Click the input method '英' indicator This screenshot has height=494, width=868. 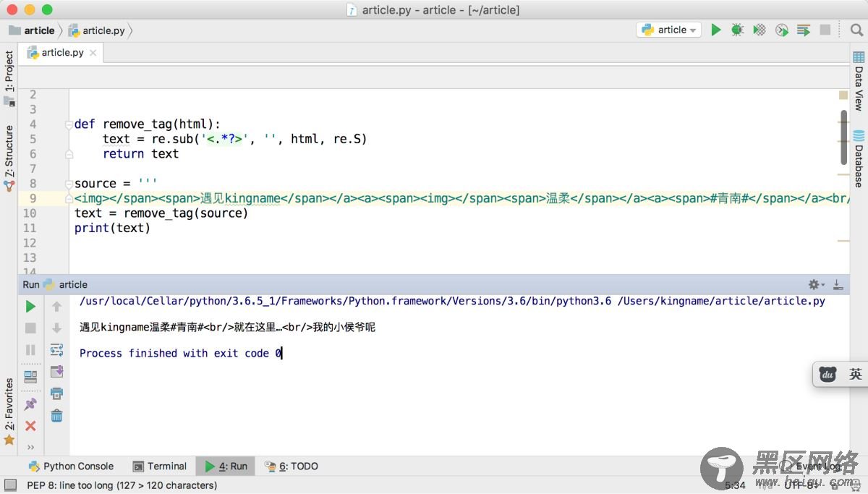click(856, 374)
